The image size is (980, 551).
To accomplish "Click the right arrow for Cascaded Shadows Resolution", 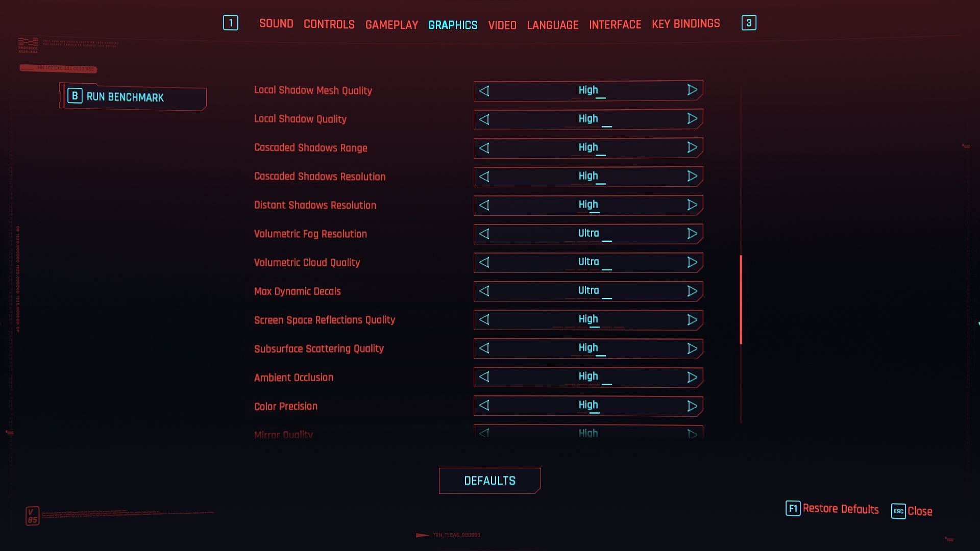I will coord(692,176).
